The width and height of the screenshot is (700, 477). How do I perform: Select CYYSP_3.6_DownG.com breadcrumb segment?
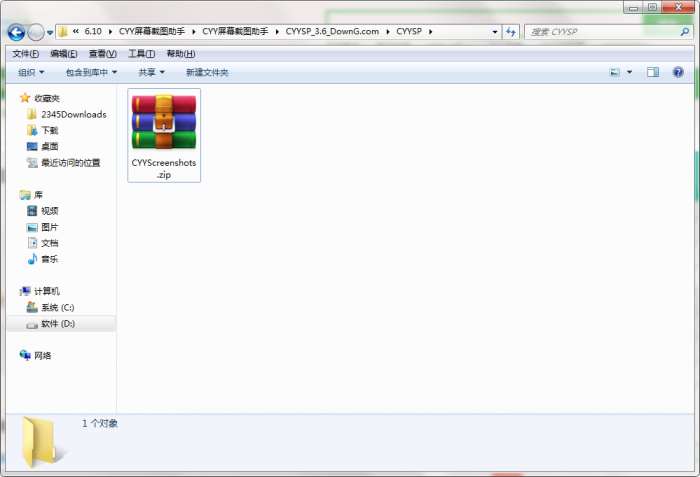pos(332,32)
